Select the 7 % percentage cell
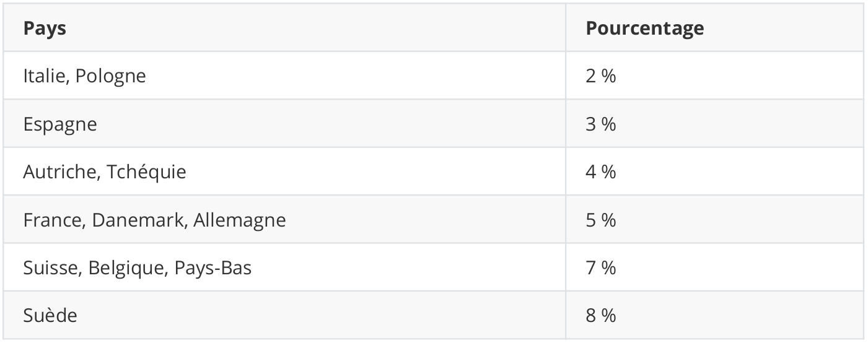Image resolution: width=868 pixels, height=343 pixels. point(600,267)
